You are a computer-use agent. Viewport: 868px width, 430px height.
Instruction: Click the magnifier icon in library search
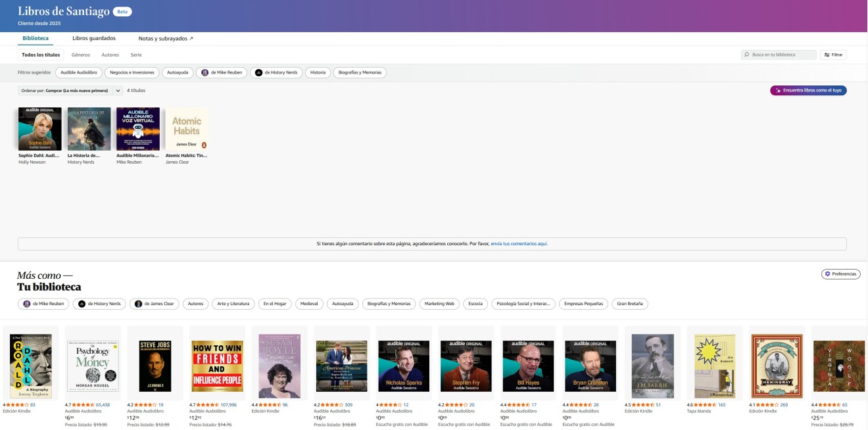click(x=747, y=55)
